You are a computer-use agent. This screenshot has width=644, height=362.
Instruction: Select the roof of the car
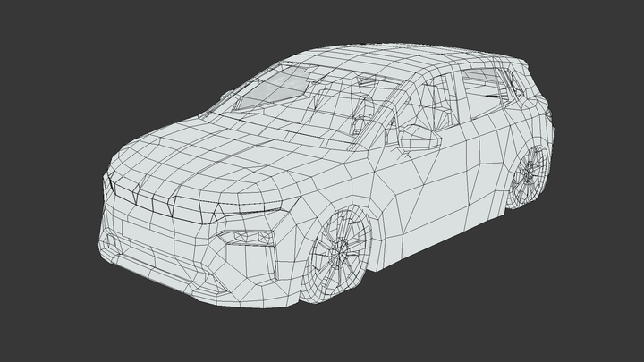pyautogui.click(x=402, y=63)
